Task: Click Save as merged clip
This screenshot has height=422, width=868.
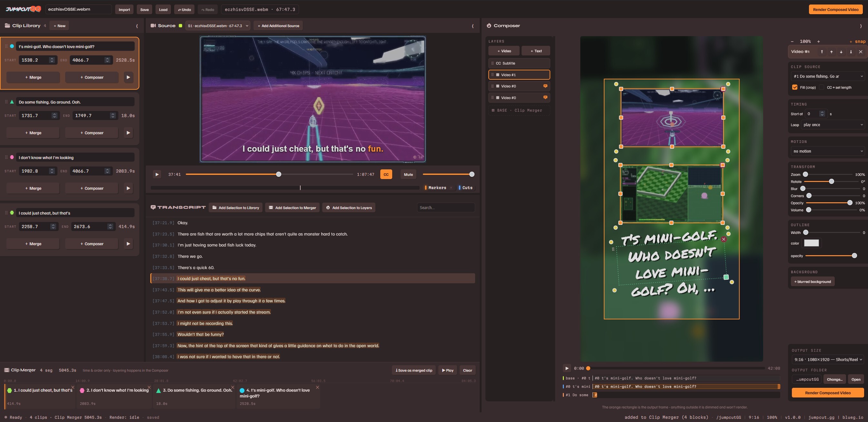Action: coord(414,370)
